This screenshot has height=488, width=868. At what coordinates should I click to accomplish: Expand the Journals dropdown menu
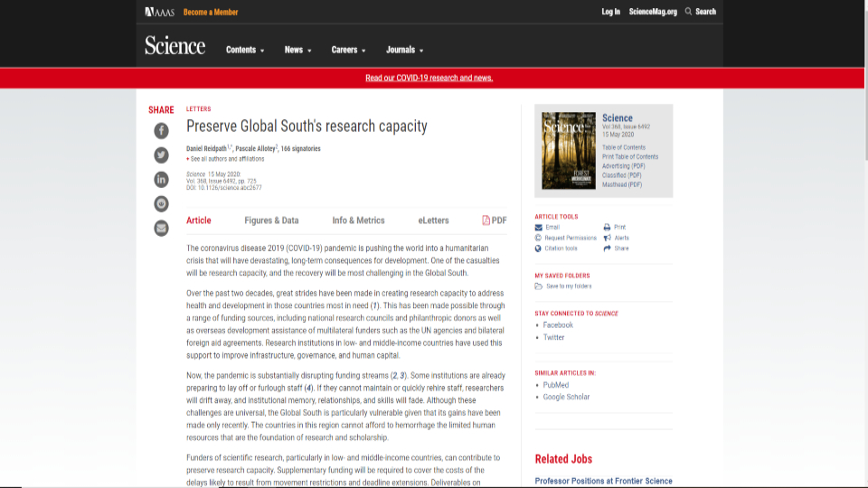coord(405,50)
